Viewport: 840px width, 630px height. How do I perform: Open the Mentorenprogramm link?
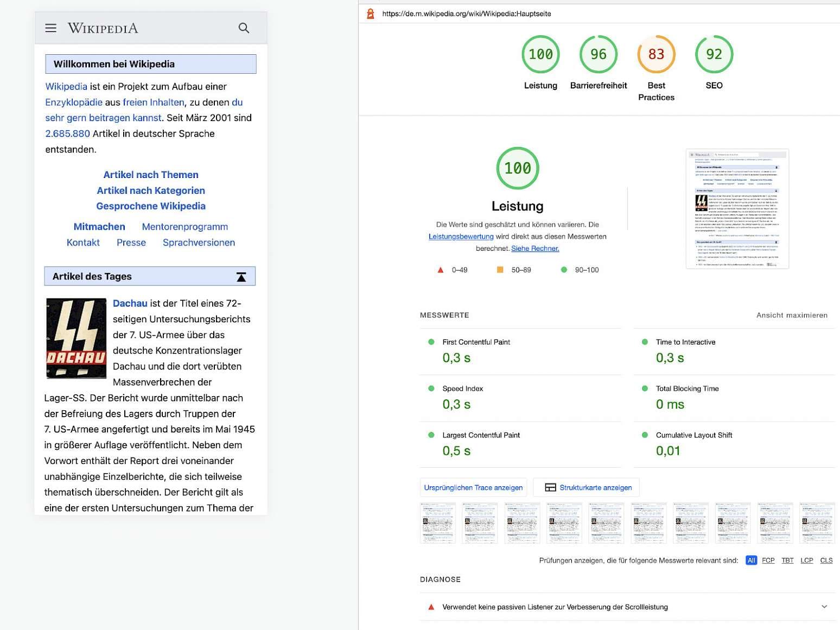pyautogui.click(x=185, y=227)
